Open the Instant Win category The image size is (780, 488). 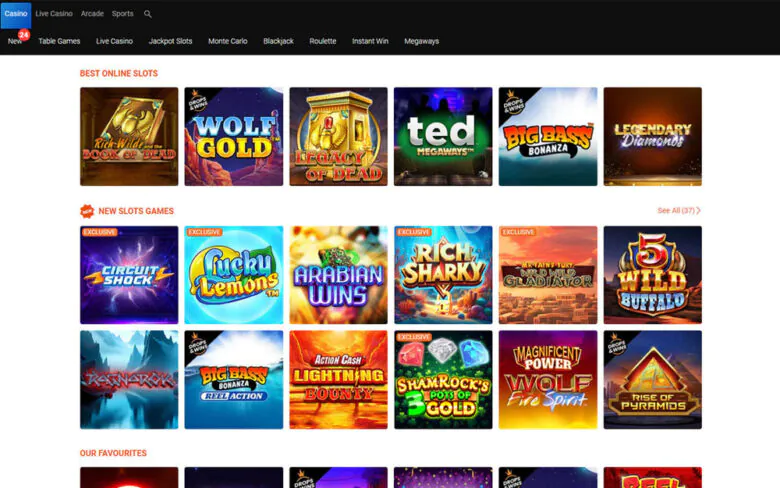pos(370,41)
